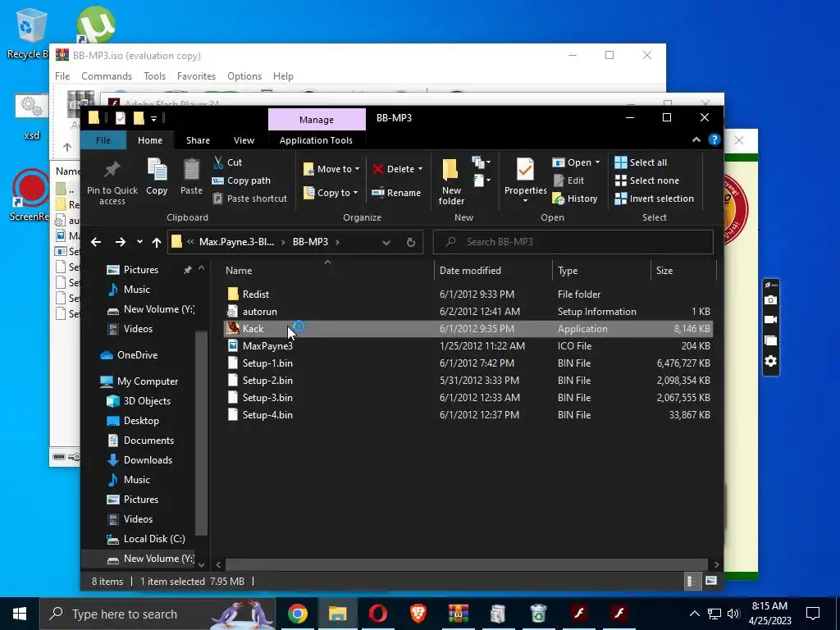Collapse the ribbon with the chevron
The height and width of the screenshot is (630, 840).
tap(696, 139)
